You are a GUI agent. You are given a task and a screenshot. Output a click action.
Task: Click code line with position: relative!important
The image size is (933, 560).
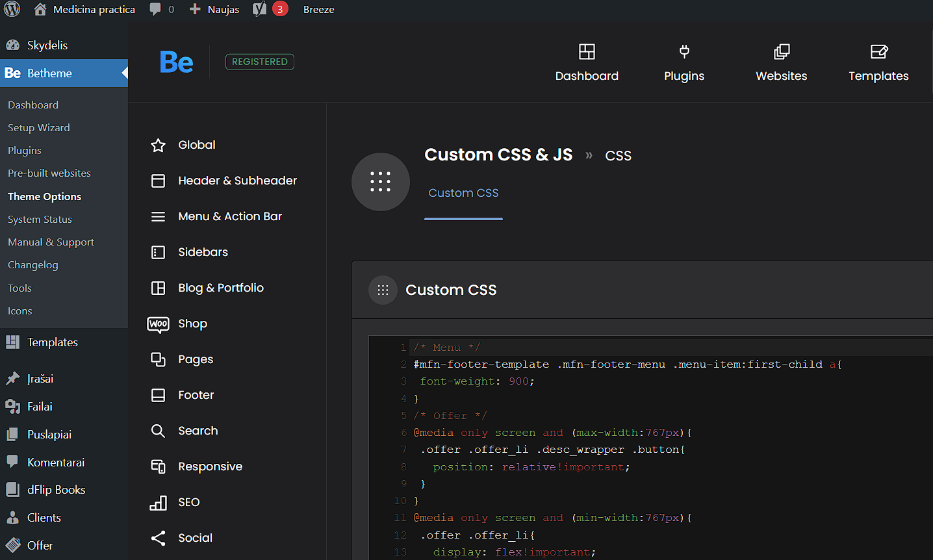tap(531, 467)
